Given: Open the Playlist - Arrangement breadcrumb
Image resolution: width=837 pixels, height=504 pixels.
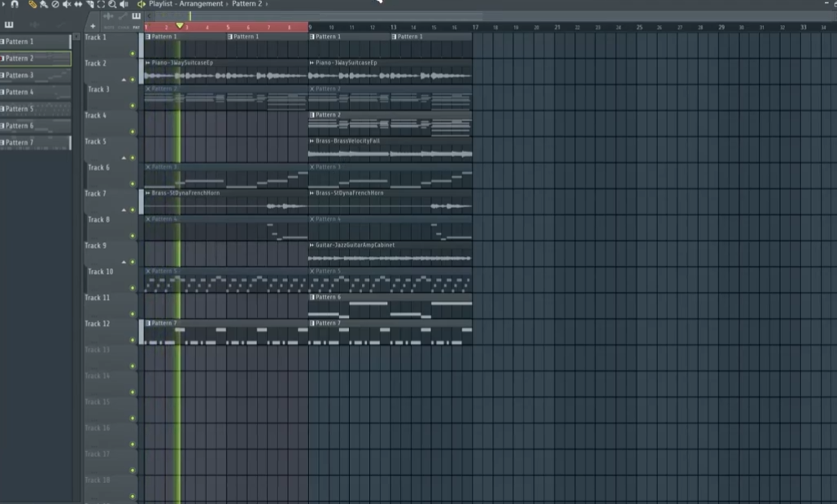Looking at the screenshot, I should (185, 4).
